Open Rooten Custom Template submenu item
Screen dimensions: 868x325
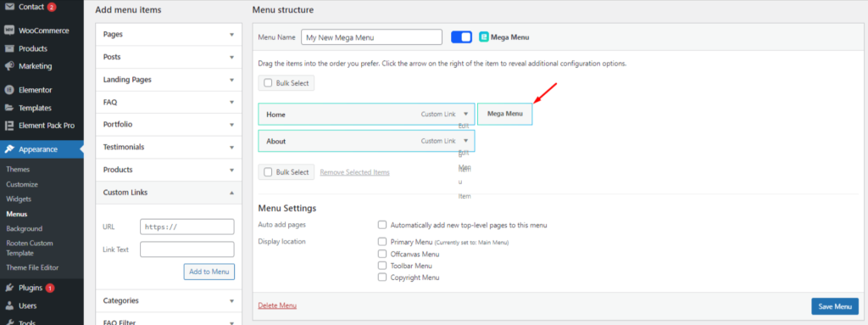pos(30,248)
